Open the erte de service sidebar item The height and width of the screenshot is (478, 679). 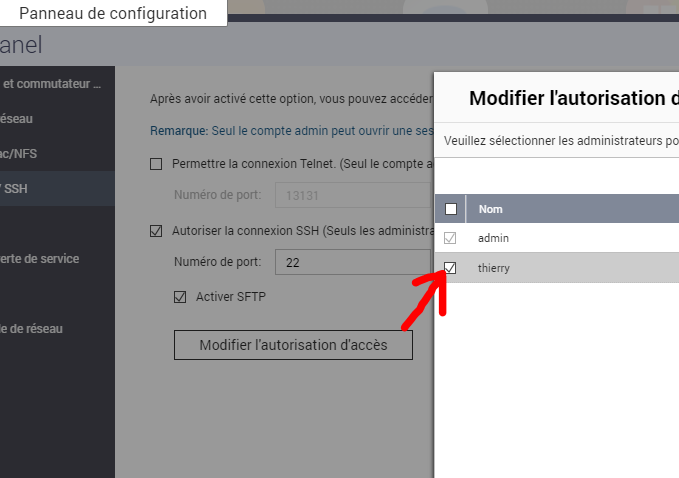coord(39,259)
